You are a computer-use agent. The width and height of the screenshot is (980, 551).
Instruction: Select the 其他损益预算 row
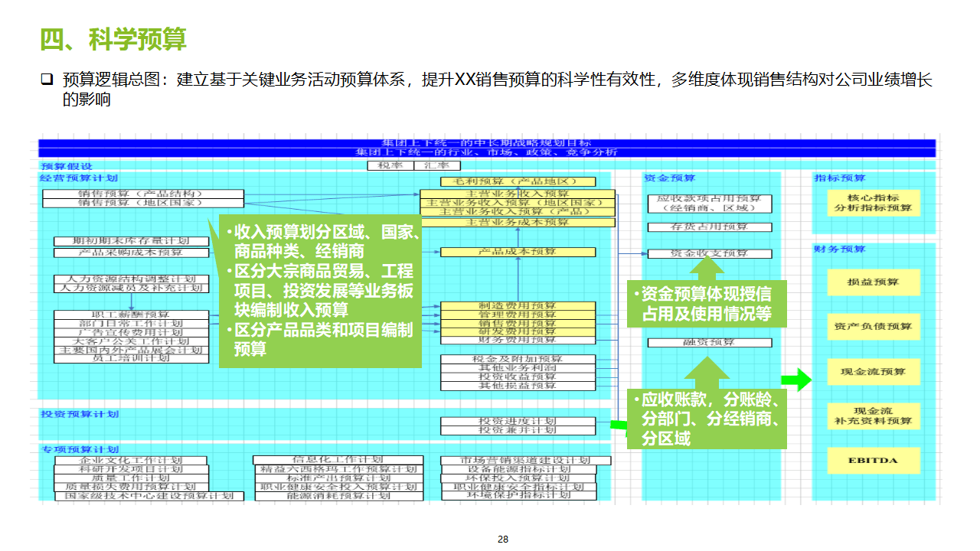tap(518, 386)
